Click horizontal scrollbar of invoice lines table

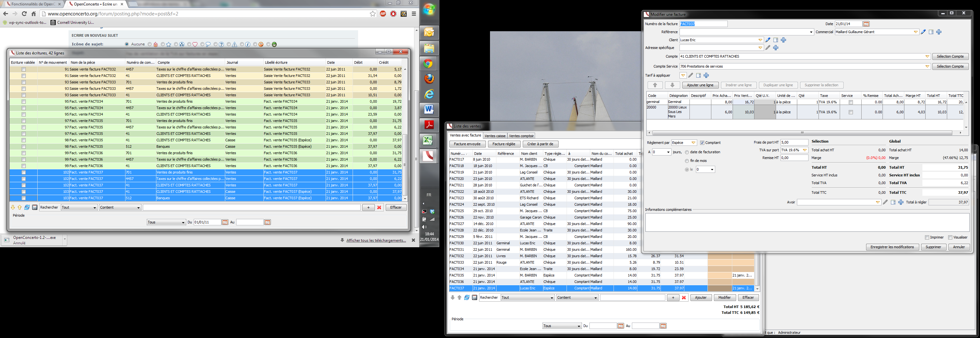(x=802, y=133)
